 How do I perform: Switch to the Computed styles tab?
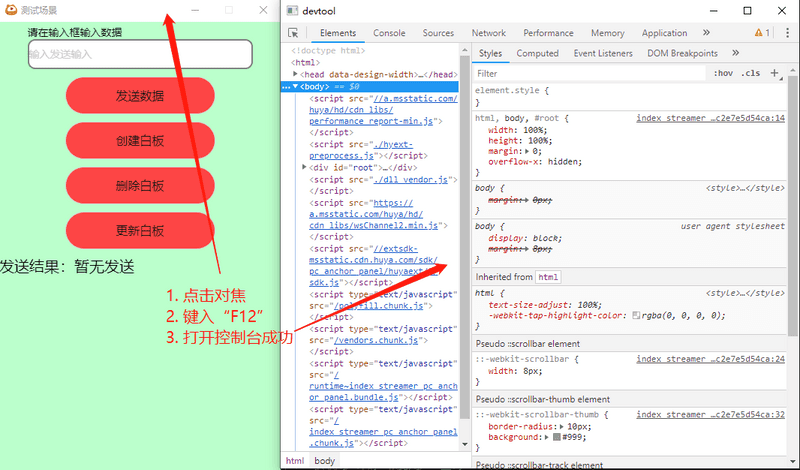pos(537,53)
